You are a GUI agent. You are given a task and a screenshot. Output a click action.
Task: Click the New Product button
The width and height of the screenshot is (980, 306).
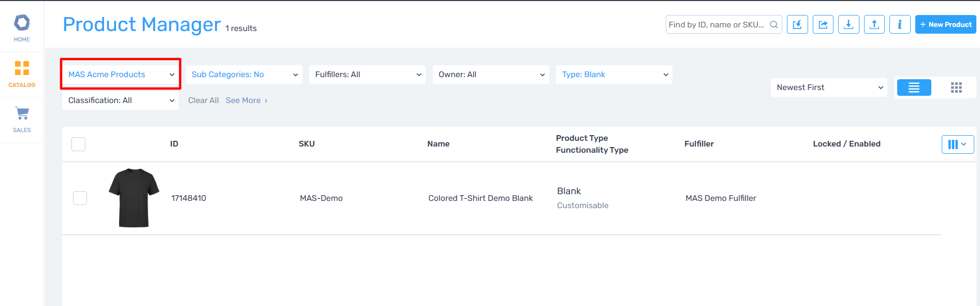(945, 24)
